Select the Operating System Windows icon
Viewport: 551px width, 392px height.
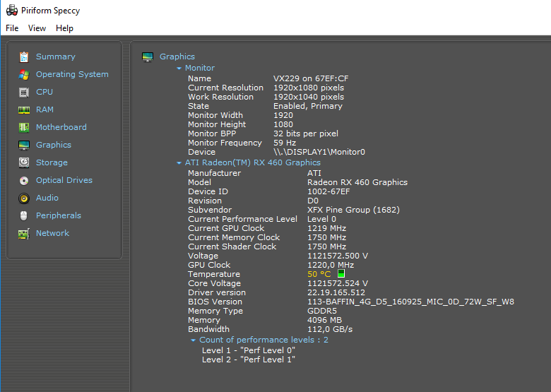click(24, 74)
